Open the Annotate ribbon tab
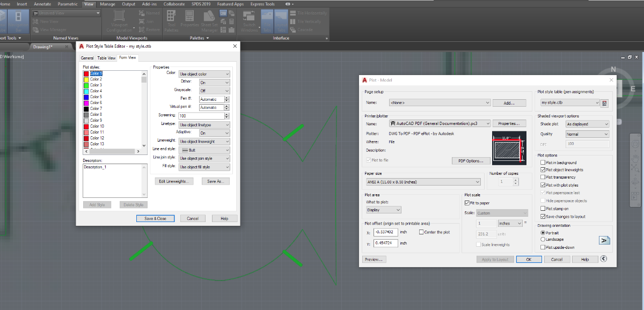The height and width of the screenshot is (310, 644). [42, 4]
